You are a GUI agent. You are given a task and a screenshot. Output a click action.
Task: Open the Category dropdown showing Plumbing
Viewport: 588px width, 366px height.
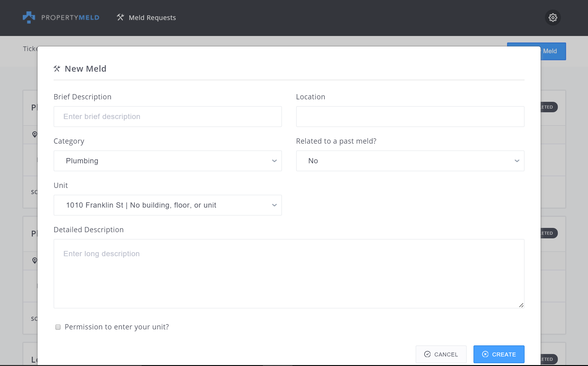167,161
